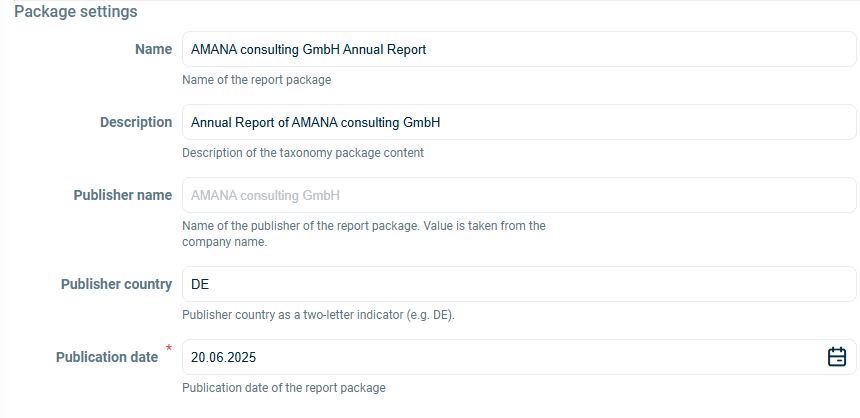860x418 pixels.
Task: Click the Publication date label
Action: pos(107,357)
